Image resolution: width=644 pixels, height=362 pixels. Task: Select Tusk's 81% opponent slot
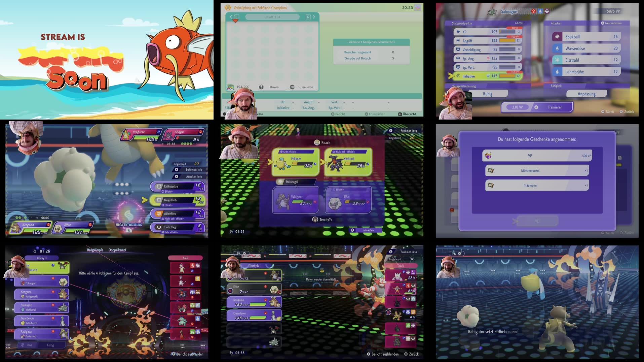click(x=401, y=288)
